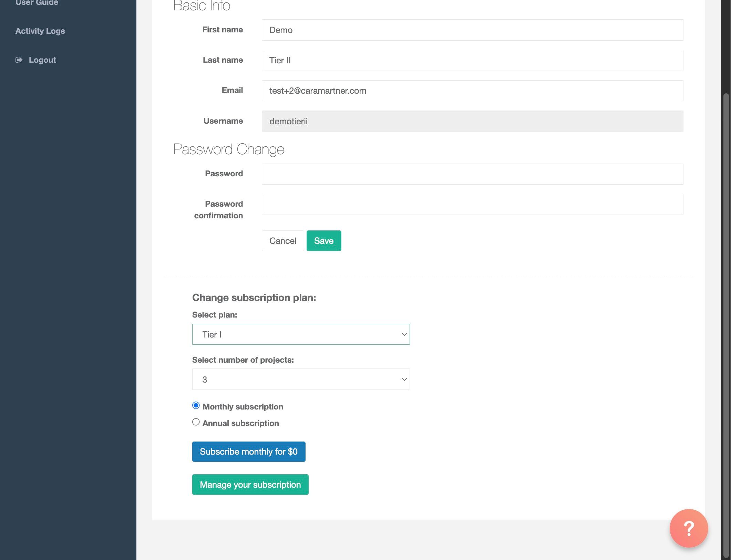
Task: Focus the Password confirmation field
Action: coord(472,204)
